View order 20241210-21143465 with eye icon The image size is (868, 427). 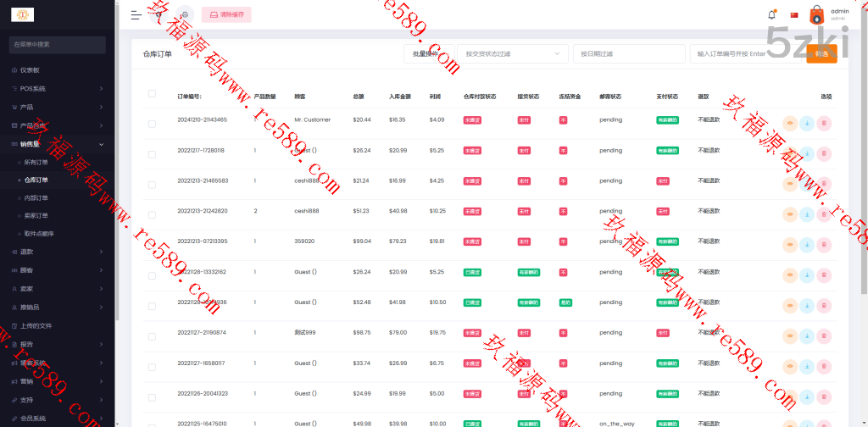790,124
